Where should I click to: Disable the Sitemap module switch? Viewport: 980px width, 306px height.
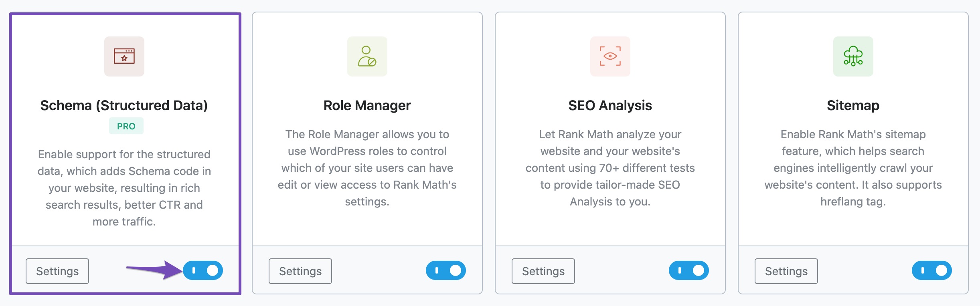(932, 270)
